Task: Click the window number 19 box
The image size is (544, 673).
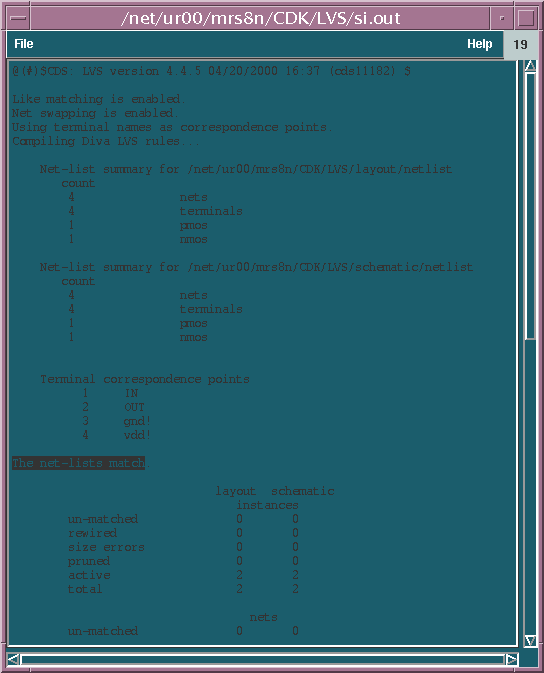Action: pyautogui.click(x=520, y=44)
